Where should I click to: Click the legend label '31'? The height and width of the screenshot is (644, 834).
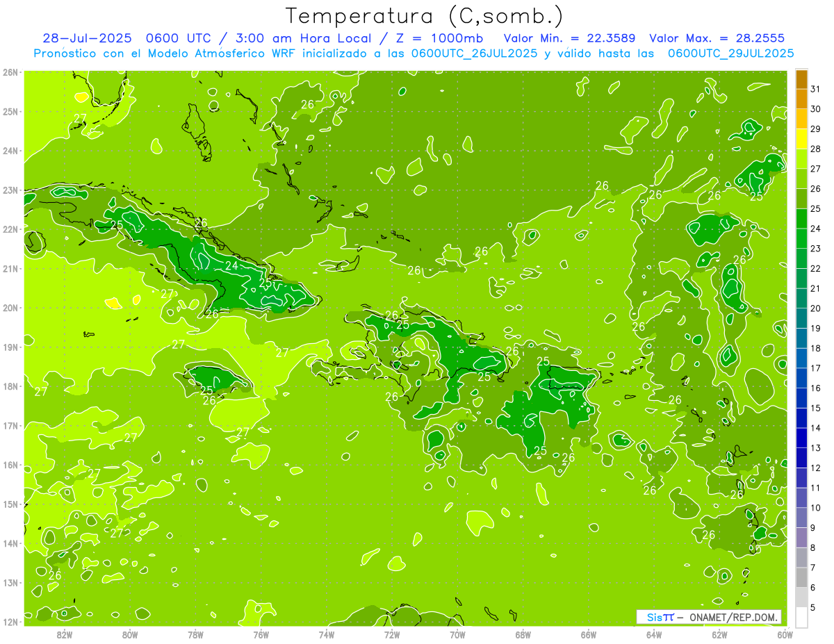(x=815, y=89)
